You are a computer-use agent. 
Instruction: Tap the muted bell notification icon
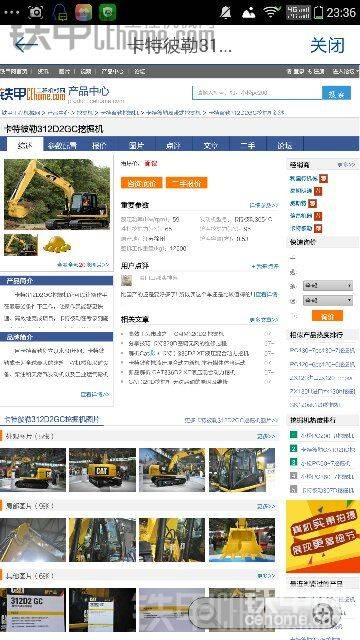[x=225, y=12]
